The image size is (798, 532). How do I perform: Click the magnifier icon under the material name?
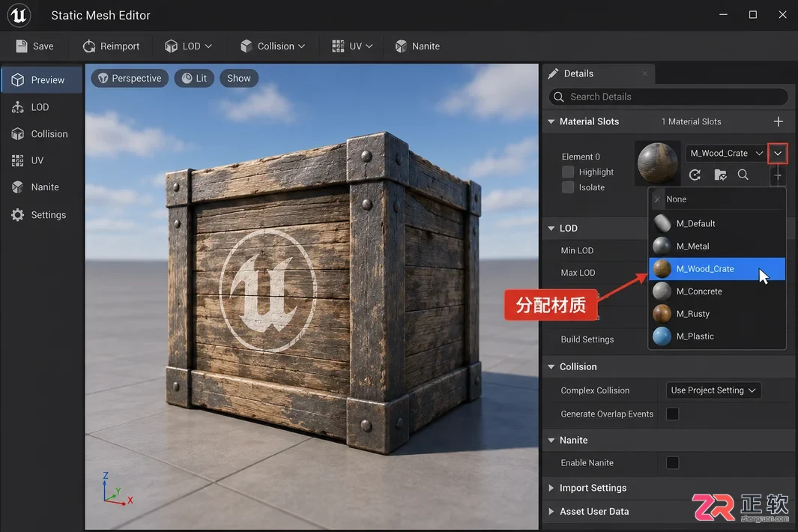coord(743,175)
